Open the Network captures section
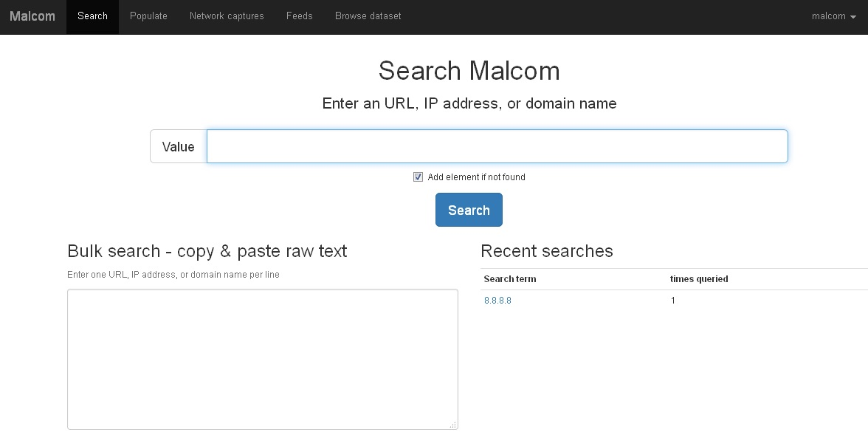 [x=227, y=16]
